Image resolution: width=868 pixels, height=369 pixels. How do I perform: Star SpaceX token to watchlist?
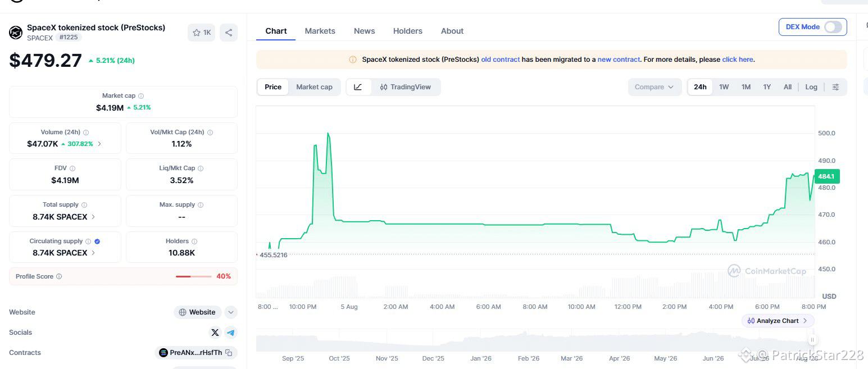[x=201, y=33]
